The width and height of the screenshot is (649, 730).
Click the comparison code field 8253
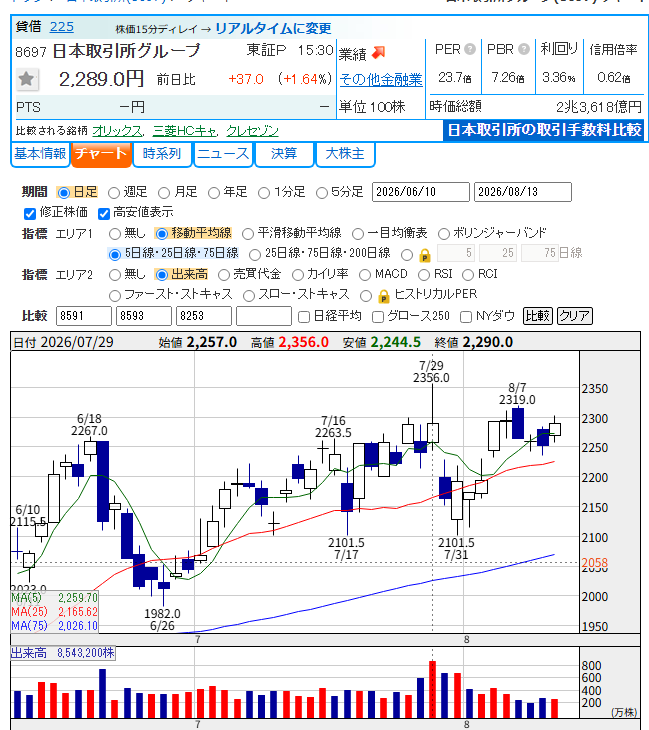[204, 316]
